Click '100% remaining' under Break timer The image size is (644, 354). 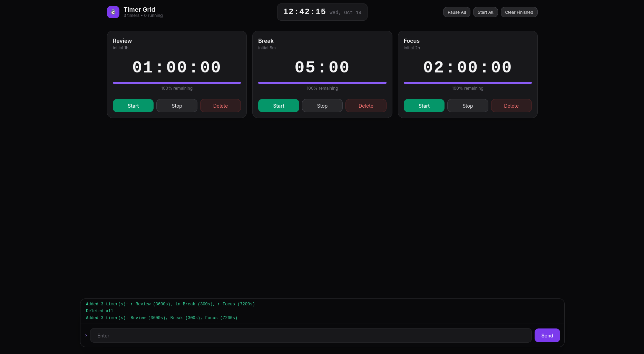click(x=322, y=88)
